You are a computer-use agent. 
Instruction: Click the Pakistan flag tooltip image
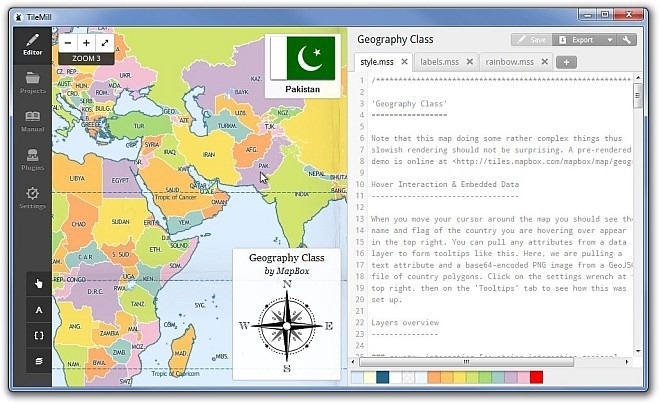pos(303,58)
